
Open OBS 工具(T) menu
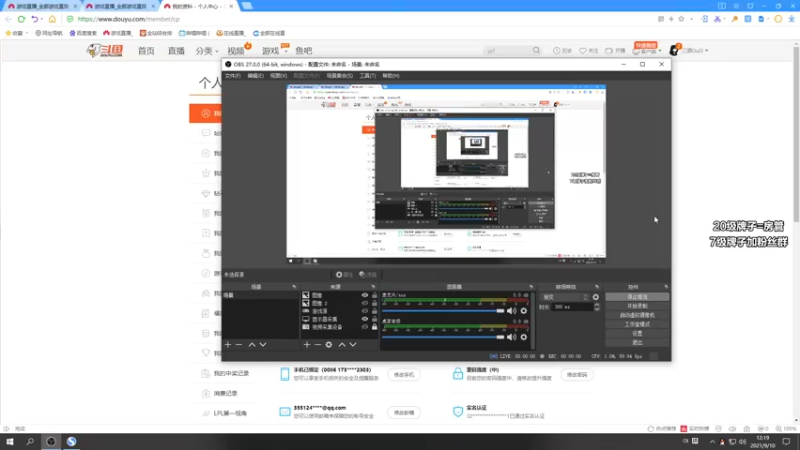tap(368, 76)
